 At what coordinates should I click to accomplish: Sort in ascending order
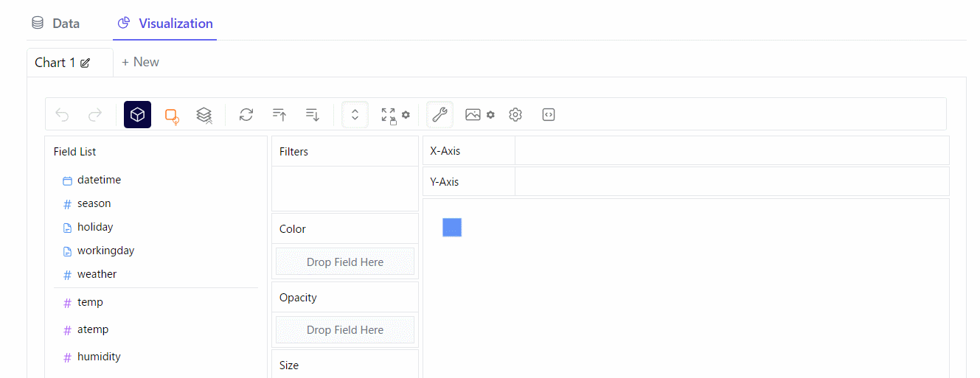click(x=279, y=115)
